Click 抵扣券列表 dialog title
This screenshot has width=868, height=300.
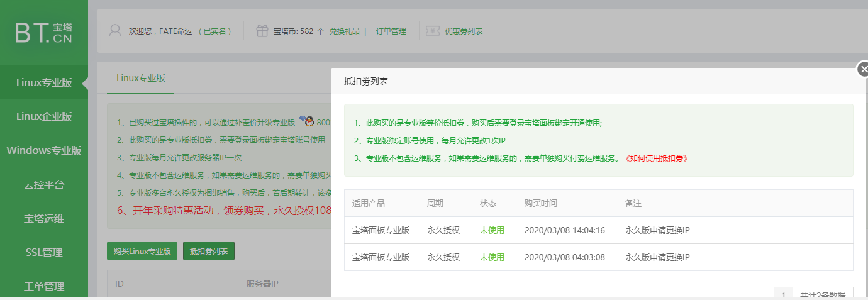click(366, 81)
